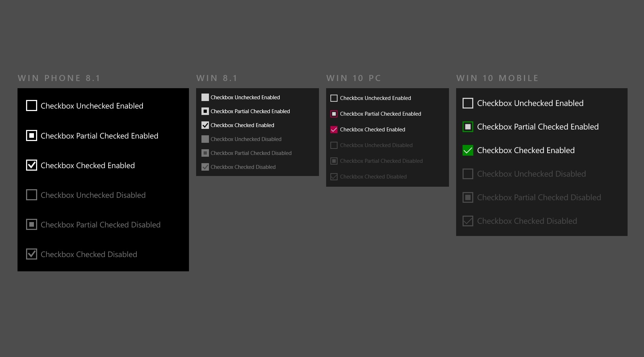Image resolution: width=644 pixels, height=357 pixels.
Task: Toggle Win 10 Mobile green Partial Checked checkbox
Action: [x=468, y=127]
